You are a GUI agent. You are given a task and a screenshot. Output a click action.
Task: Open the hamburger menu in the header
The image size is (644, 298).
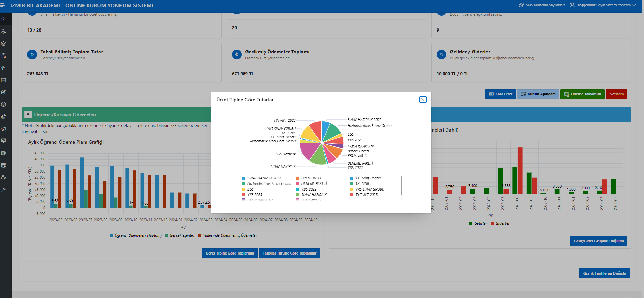(3, 5)
